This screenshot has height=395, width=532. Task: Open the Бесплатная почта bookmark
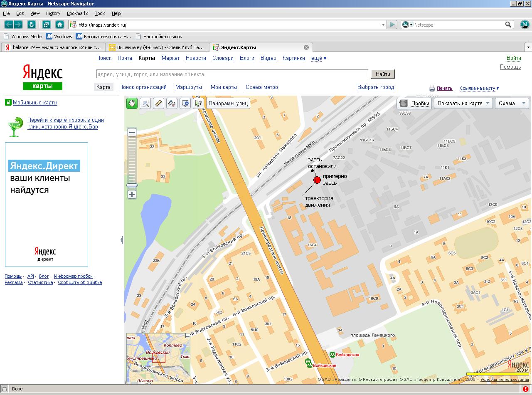point(104,37)
